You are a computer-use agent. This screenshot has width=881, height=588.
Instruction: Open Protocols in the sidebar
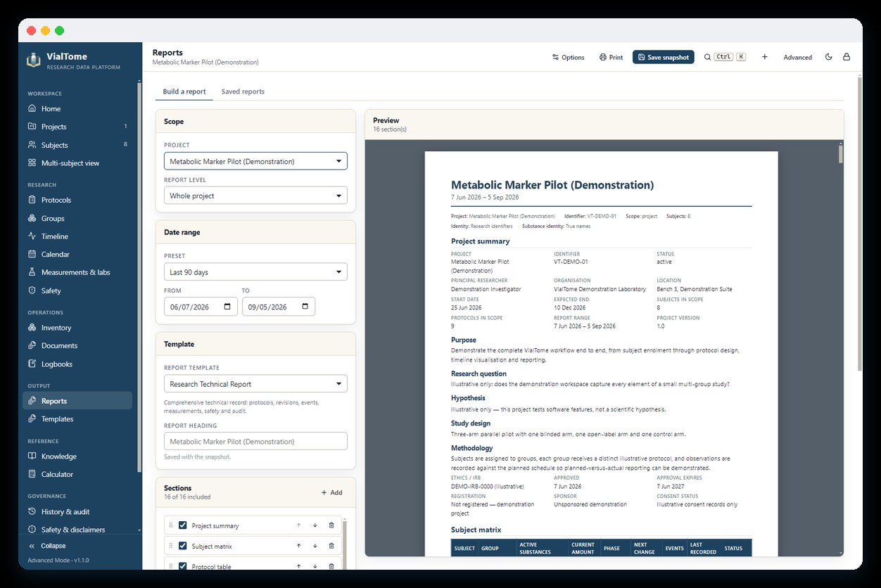[x=78, y=200]
